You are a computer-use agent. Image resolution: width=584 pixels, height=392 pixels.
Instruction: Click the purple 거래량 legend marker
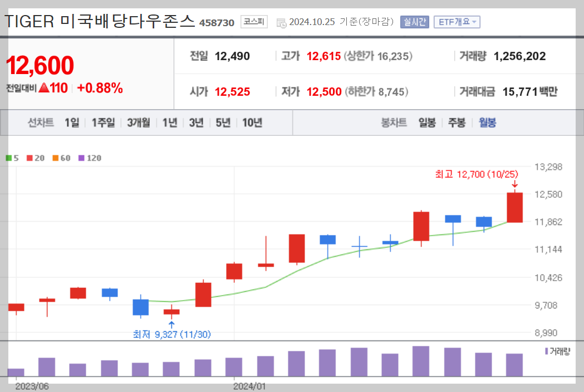pos(546,351)
